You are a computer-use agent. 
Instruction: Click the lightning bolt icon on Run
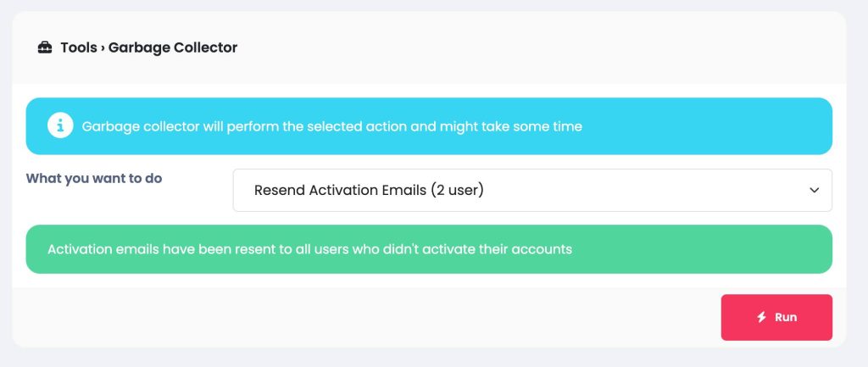[x=762, y=317]
